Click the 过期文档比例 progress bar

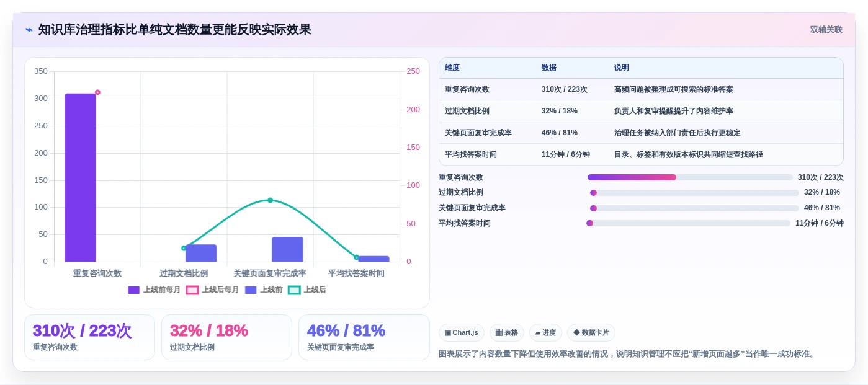(x=694, y=193)
